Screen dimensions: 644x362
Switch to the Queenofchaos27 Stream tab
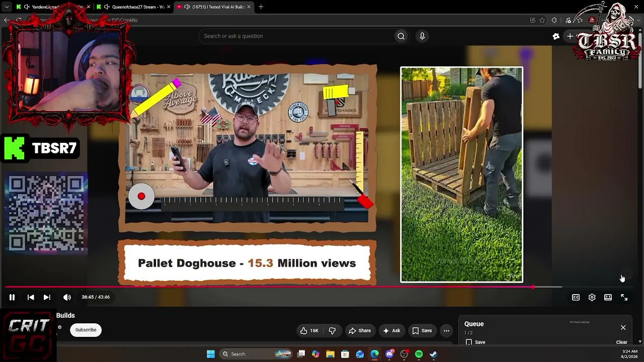[x=132, y=7]
